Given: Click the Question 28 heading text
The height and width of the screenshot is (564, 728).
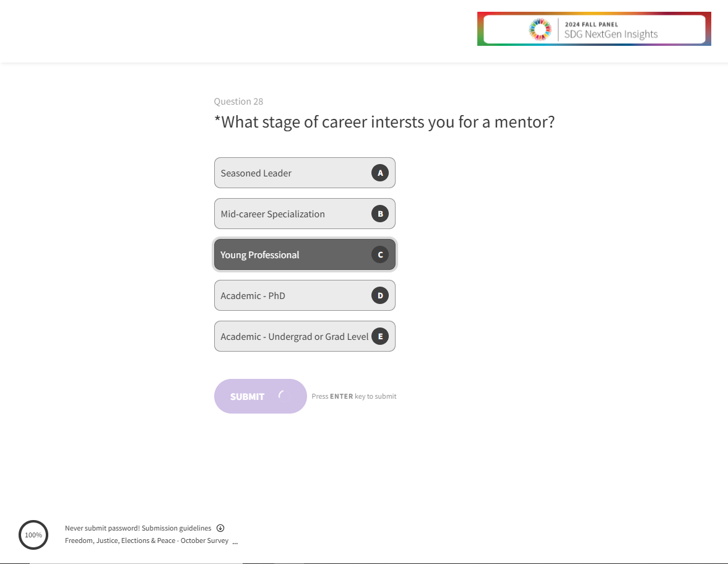Looking at the screenshot, I should [238, 102].
